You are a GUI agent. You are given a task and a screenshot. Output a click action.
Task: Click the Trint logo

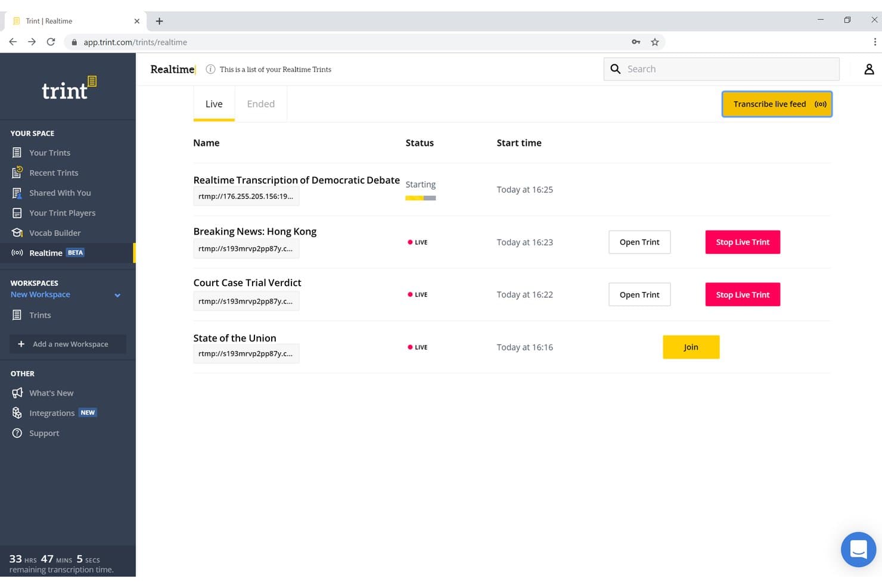point(69,88)
